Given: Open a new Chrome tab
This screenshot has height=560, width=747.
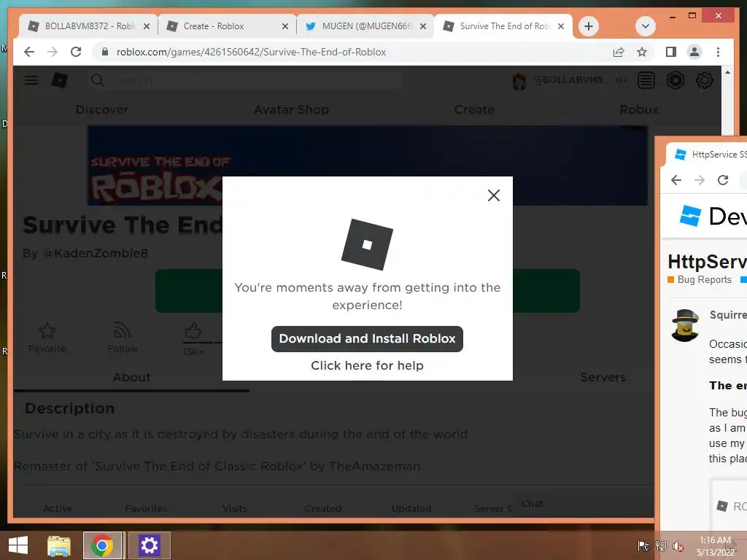Looking at the screenshot, I should [589, 26].
